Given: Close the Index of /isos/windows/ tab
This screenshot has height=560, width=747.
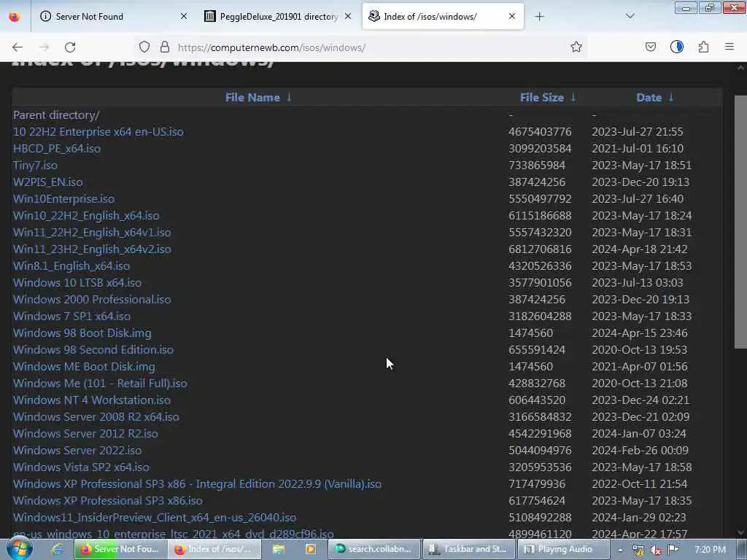Looking at the screenshot, I should 511,17.
